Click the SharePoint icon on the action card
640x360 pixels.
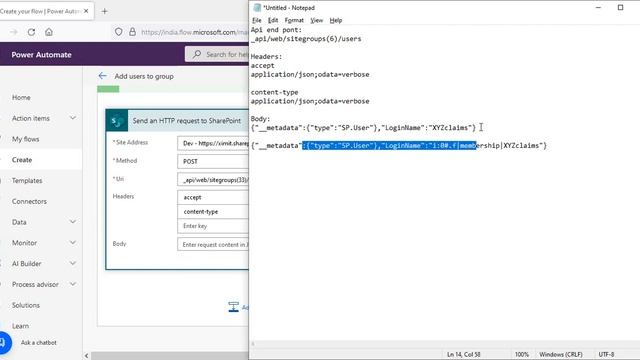(117, 121)
